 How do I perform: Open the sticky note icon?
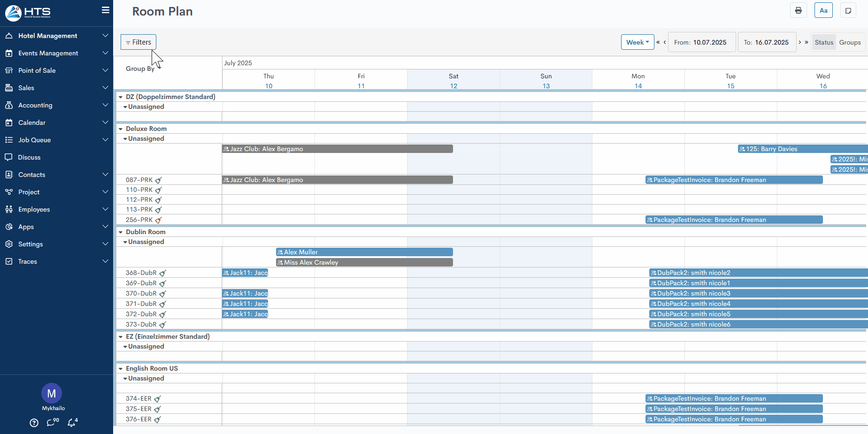point(848,10)
